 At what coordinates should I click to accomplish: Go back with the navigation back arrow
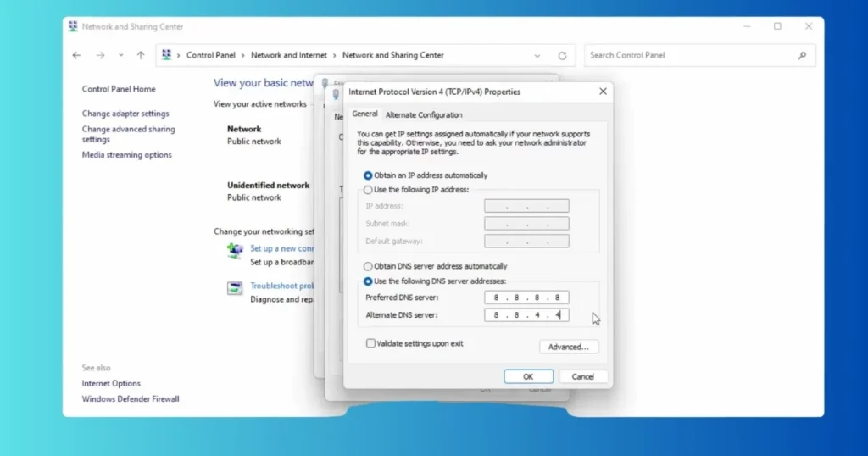[76, 55]
